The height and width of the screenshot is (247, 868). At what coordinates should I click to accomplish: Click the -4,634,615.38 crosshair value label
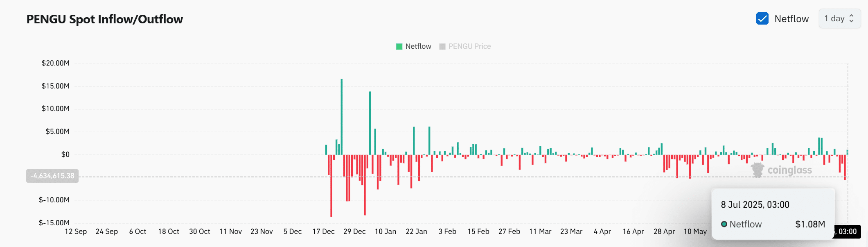click(x=52, y=176)
